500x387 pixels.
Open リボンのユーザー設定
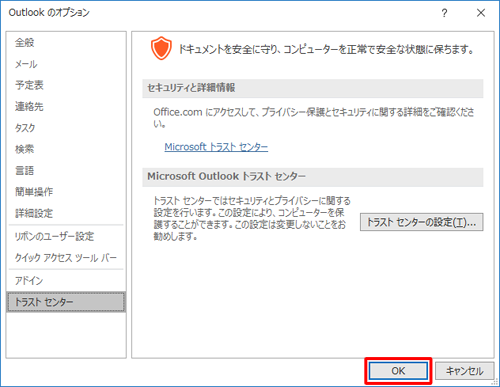point(66,236)
